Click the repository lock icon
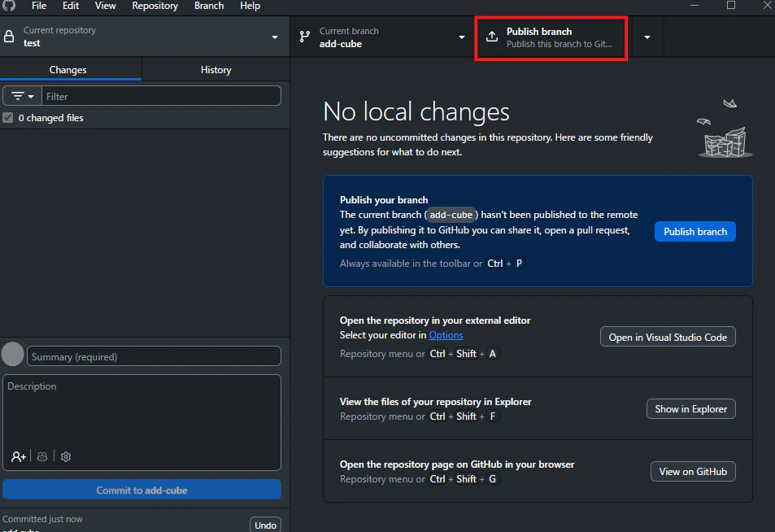Image resolution: width=775 pixels, height=532 pixels. click(x=9, y=37)
